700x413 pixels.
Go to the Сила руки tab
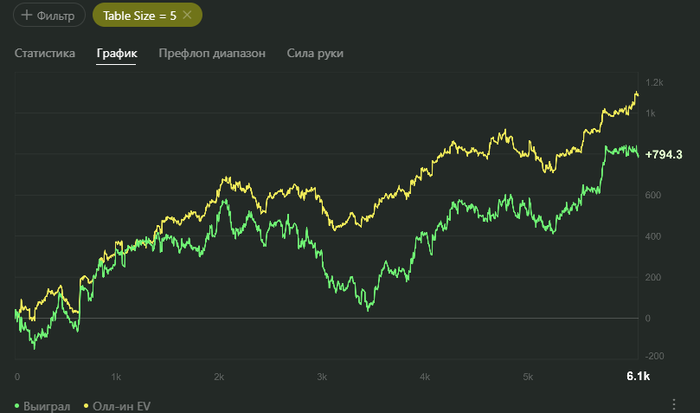[315, 53]
